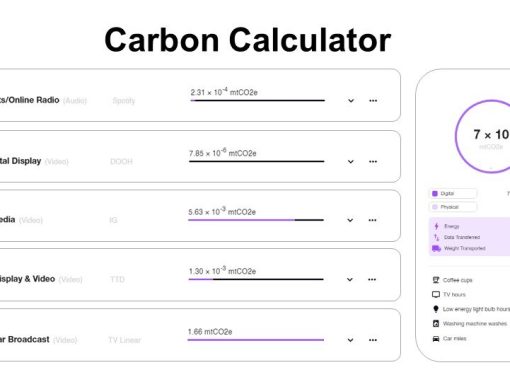Open the three-dot menu for the IG media row
Viewport: 510px width, 382px height.
pyautogui.click(x=372, y=220)
